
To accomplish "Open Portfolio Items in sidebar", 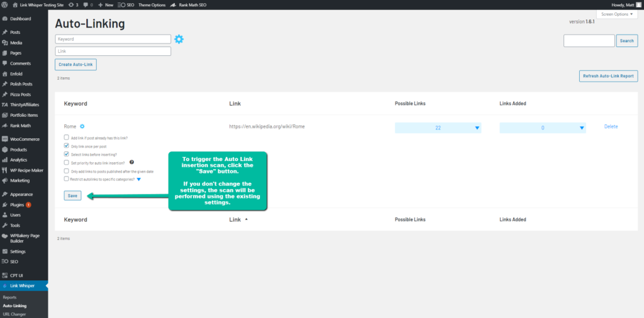I will [x=24, y=115].
